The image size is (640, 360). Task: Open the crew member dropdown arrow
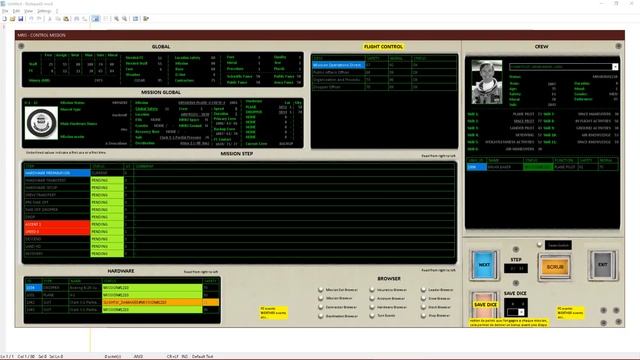pos(615,67)
